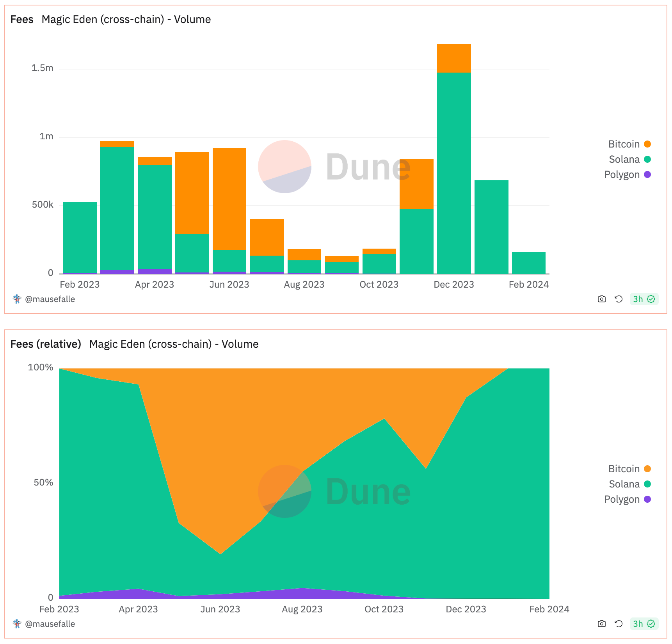
Task: Click the 1.5m y-axis label
Action: click(43, 68)
